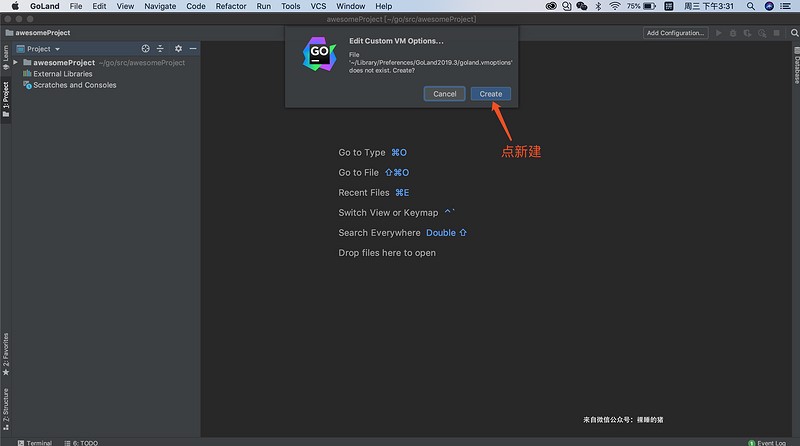Viewport: 800px width, 446px height.
Task: Open the Apple menu
Action: pyautogui.click(x=15, y=6)
